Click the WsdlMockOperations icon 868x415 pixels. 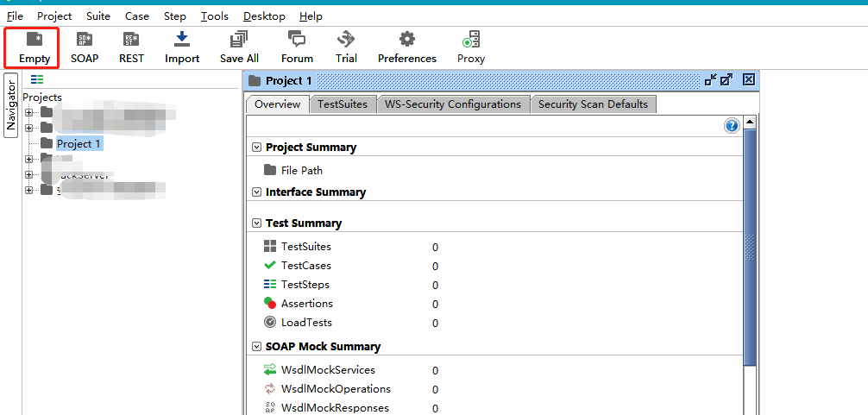point(270,388)
